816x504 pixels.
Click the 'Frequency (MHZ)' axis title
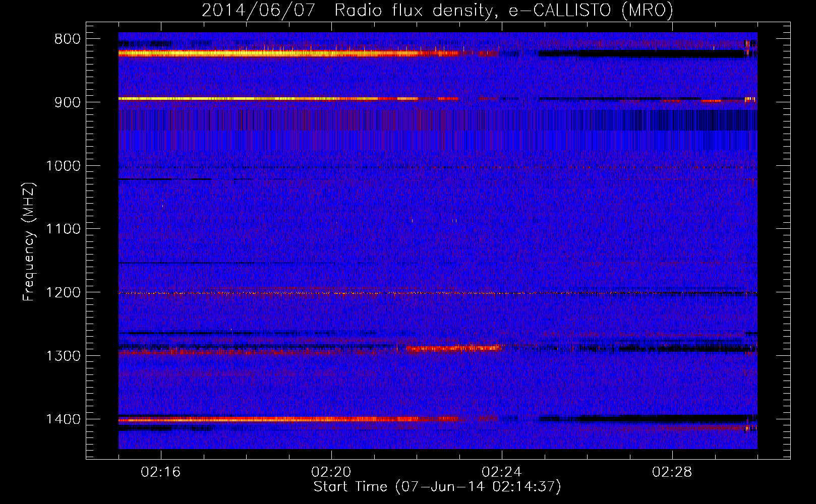29,242
